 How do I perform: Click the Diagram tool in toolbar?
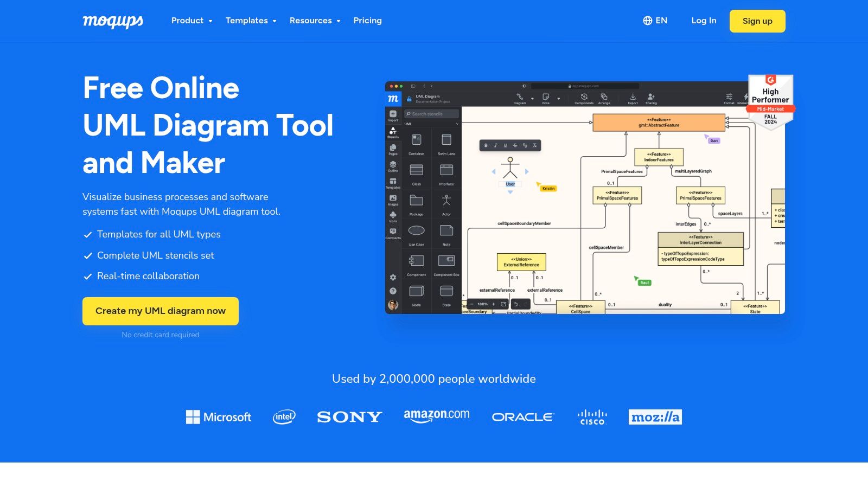[x=520, y=99]
